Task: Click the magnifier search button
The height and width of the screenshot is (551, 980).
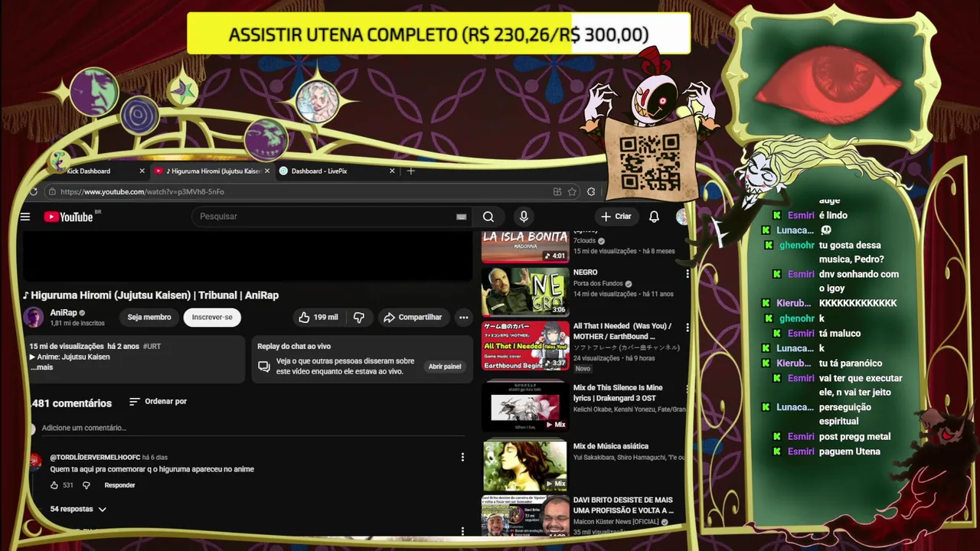Action: coord(488,217)
